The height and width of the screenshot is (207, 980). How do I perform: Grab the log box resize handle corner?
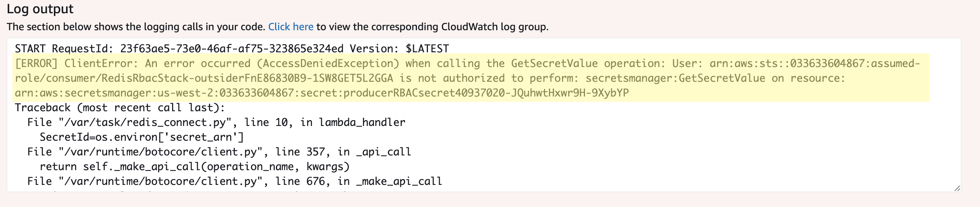tap(957, 188)
